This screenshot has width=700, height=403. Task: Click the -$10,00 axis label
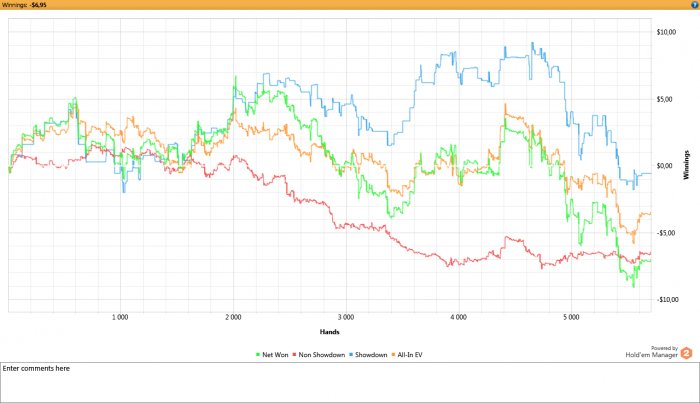[667, 299]
